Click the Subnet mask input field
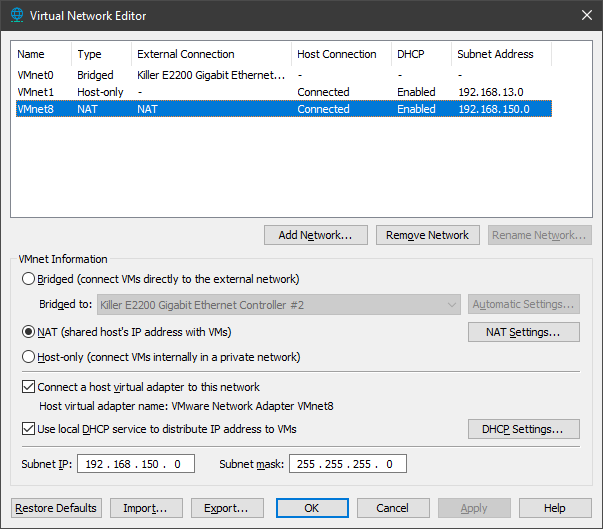 click(347, 464)
